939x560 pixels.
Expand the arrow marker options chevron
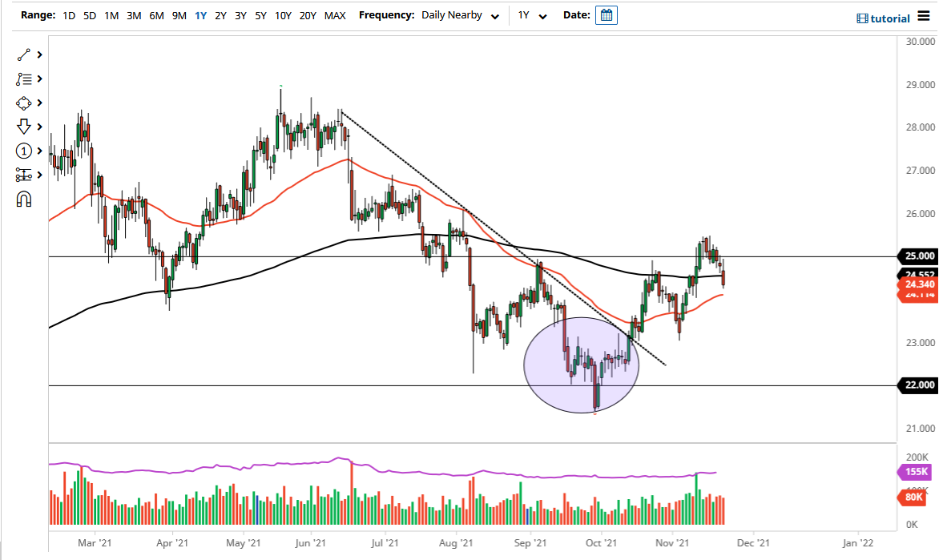click(x=39, y=127)
